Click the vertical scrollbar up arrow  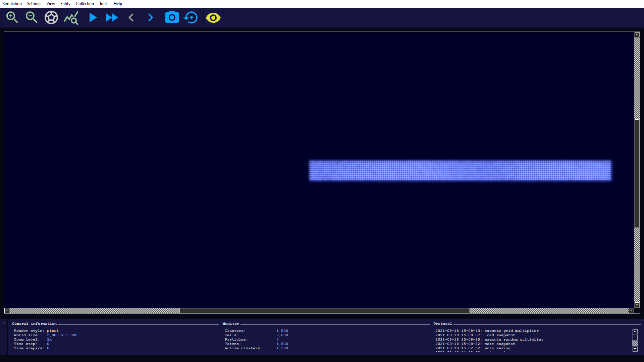pos(637,35)
